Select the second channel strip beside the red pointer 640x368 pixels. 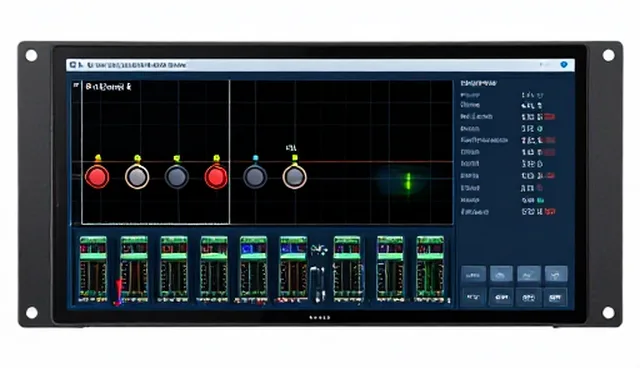point(134,269)
